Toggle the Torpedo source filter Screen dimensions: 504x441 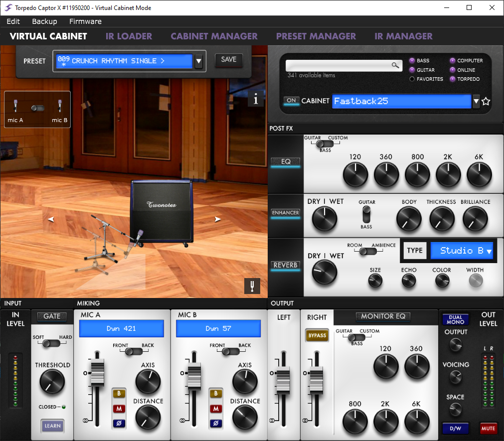tap(453, 79)
